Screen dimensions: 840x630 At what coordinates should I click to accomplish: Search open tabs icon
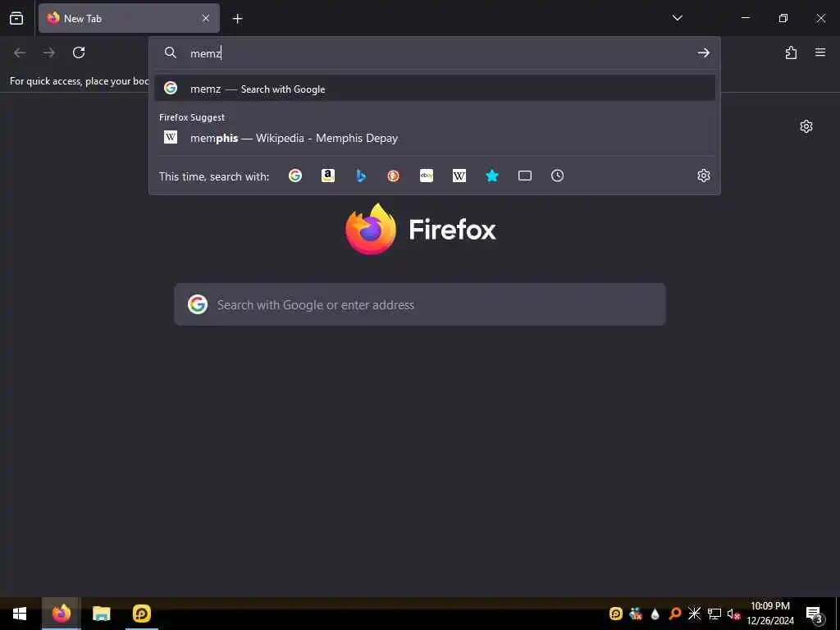click(525, 176)
